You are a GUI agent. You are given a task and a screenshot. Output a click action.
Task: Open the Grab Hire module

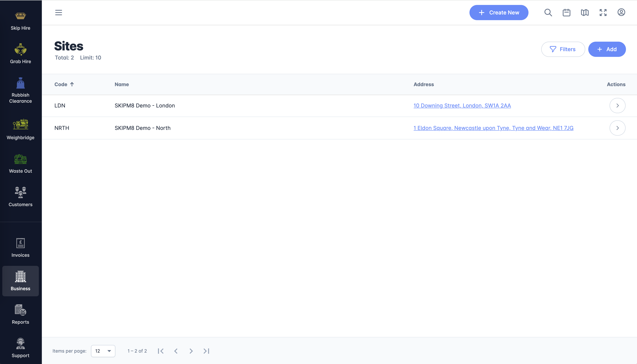tap(21, 54)
